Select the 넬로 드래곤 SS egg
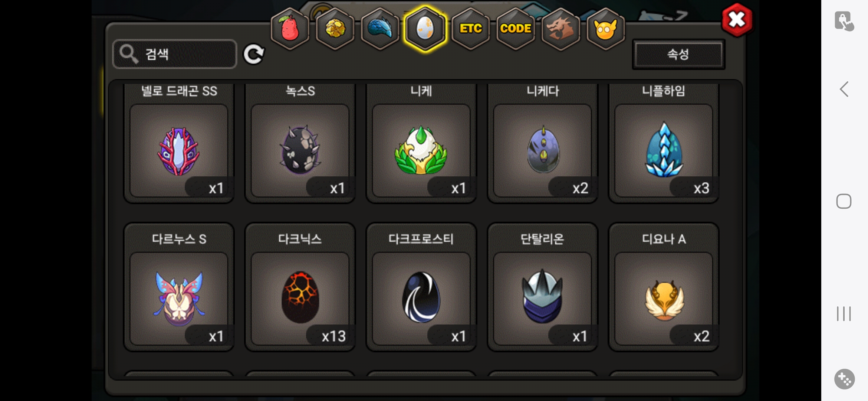Viewport: 868px width, 401px height. 179,143
